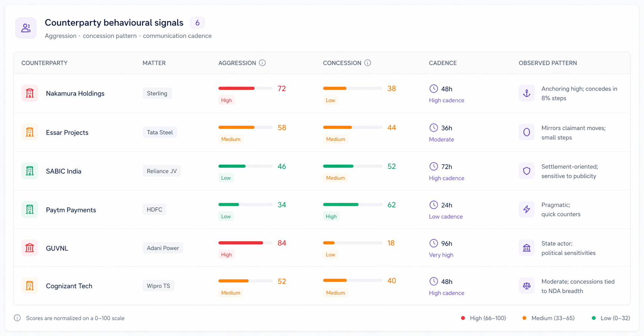Sort by the Counterparty column header
Screen dimensions: 644x336
point(45,63)
